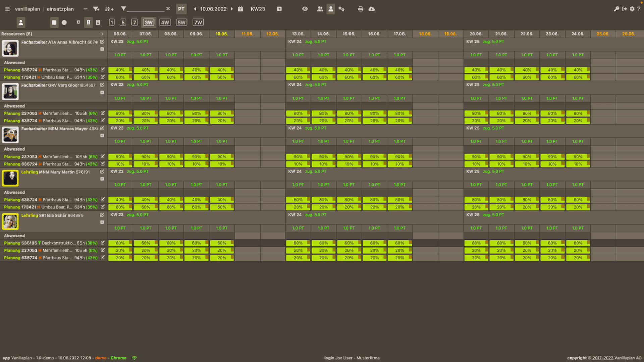Viewport: 644px width, 362px height.
Task: Download via the cloud download icon
Action: [x=372, y=9]
